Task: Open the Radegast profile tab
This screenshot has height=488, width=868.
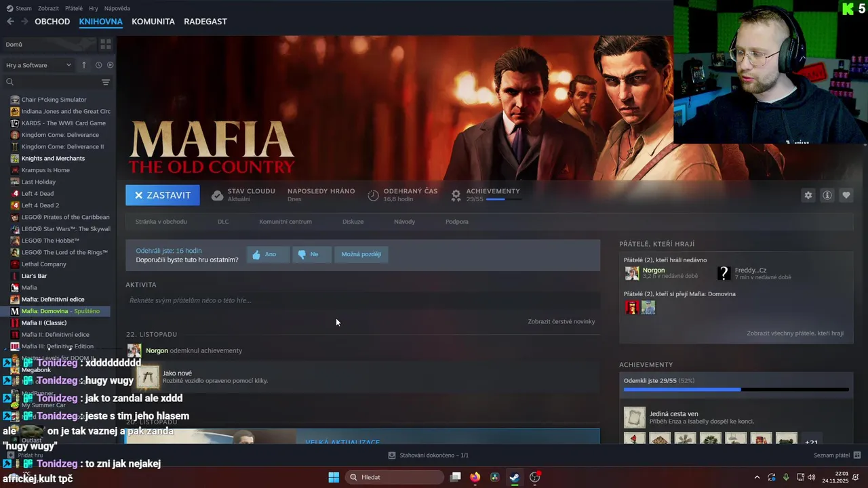Action: pos(205,22)
